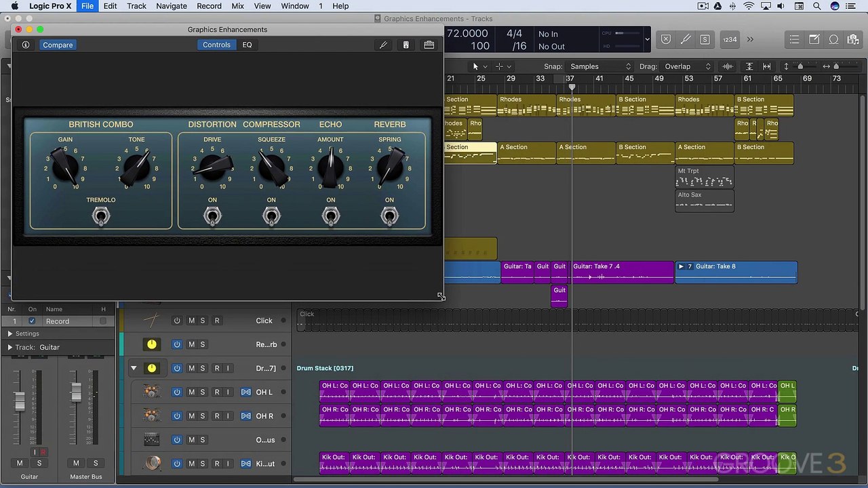Record-enable the Click track R button
The height and width of the screenshot is (488, 868).
tap(217, 321)
